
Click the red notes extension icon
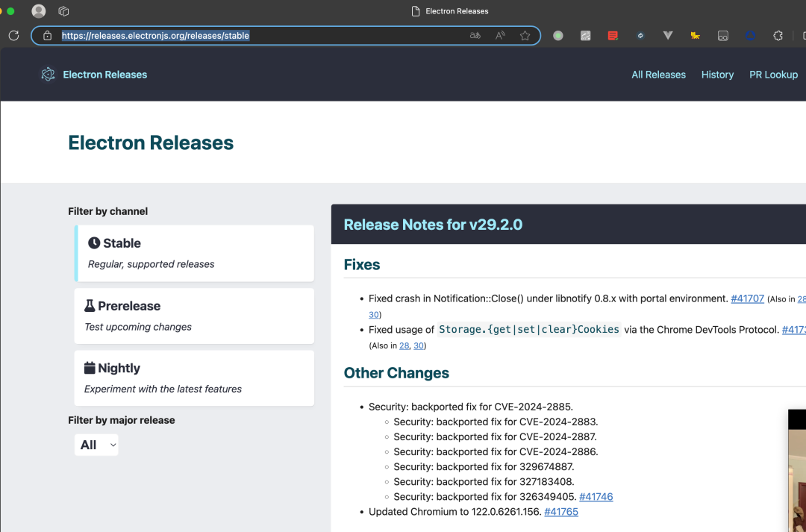click(x=613, y=36)
